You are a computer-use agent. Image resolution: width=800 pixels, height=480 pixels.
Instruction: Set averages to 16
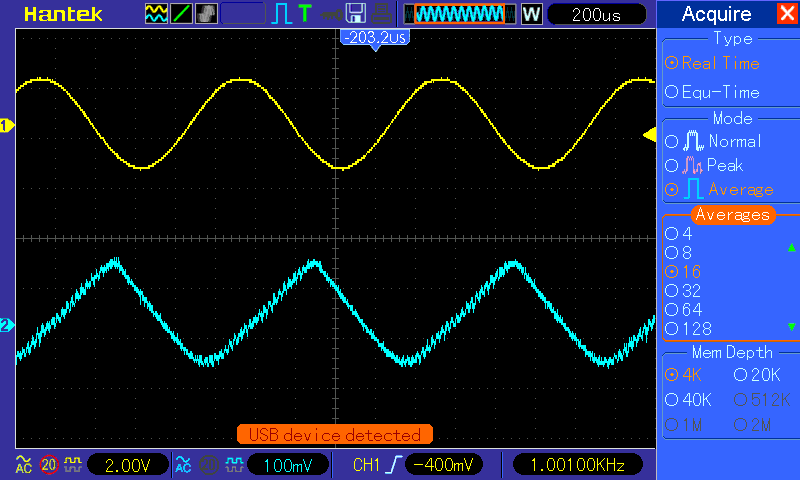pyautogui.click(x=684, y=271)
